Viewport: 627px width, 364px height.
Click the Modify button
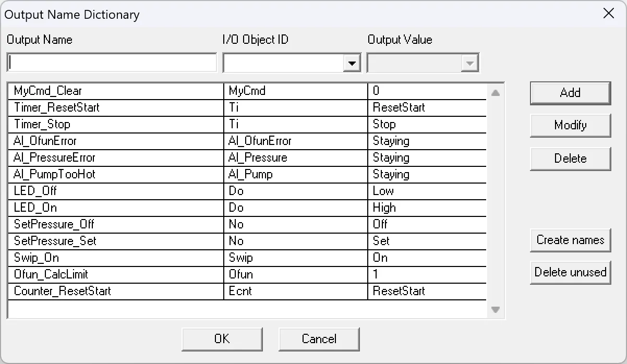pos(570,125)
